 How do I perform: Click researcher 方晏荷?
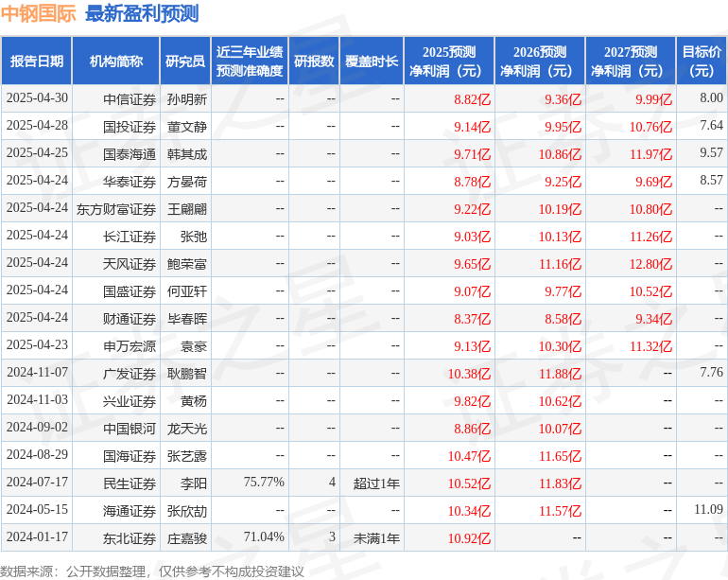[x=187, y=182]
